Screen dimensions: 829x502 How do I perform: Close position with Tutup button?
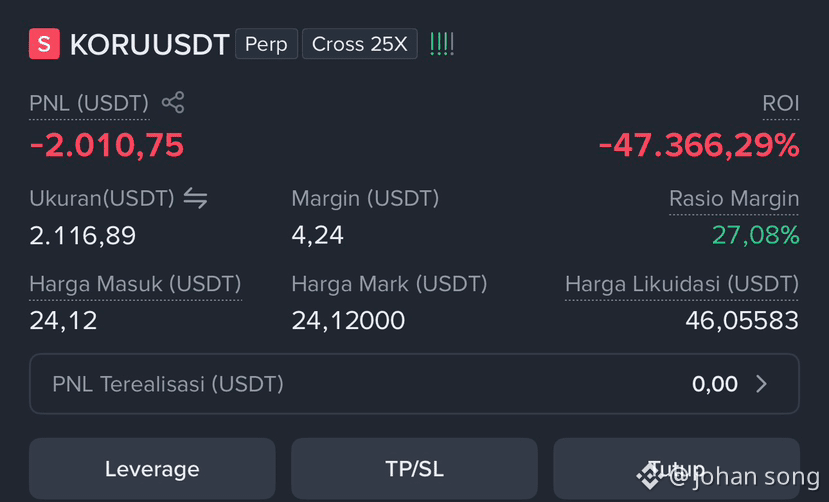pyautogui.click(x=676, y=468)
